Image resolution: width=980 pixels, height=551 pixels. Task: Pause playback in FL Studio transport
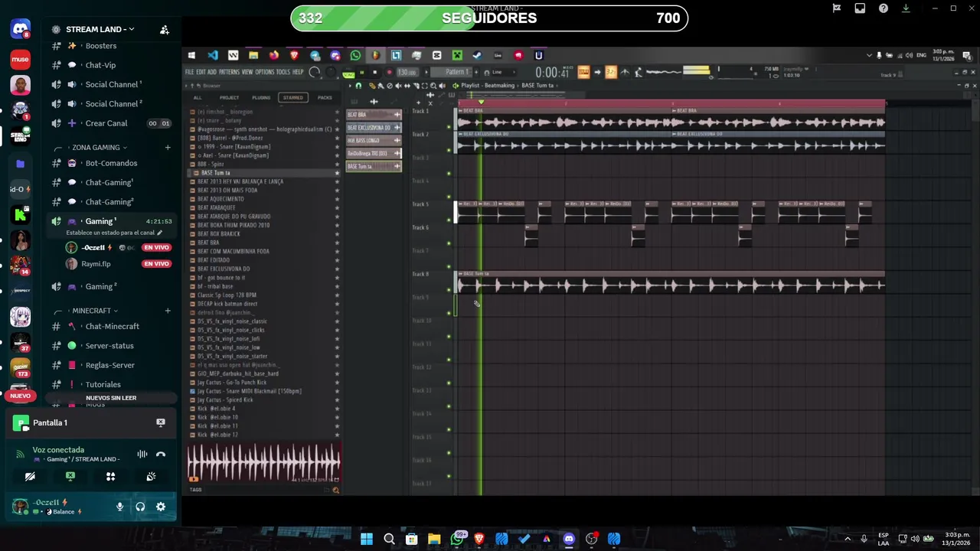[x=361, y=72]
